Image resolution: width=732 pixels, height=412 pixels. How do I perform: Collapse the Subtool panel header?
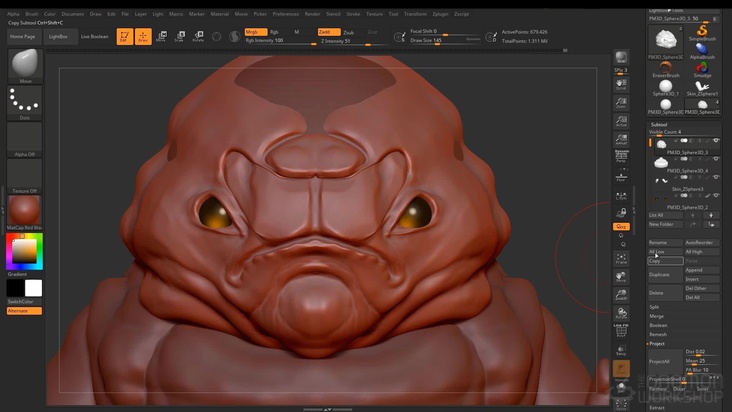(659, 125)
